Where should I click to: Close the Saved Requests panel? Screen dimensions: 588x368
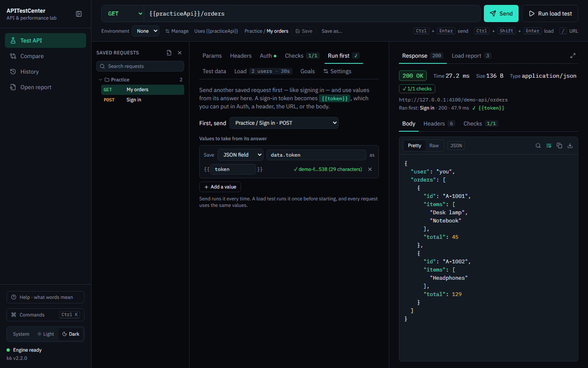(x=180, y=53)
